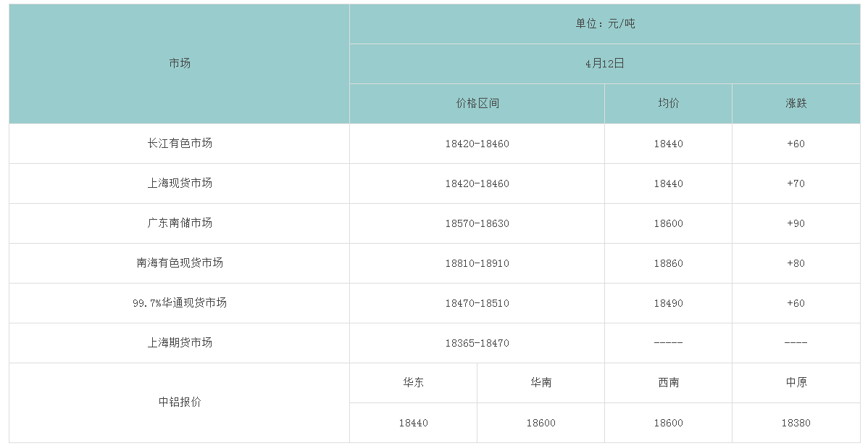The image size is (868, 446).
Task: Click the 单位：元/吨 header cell
Action: (605, 24)
